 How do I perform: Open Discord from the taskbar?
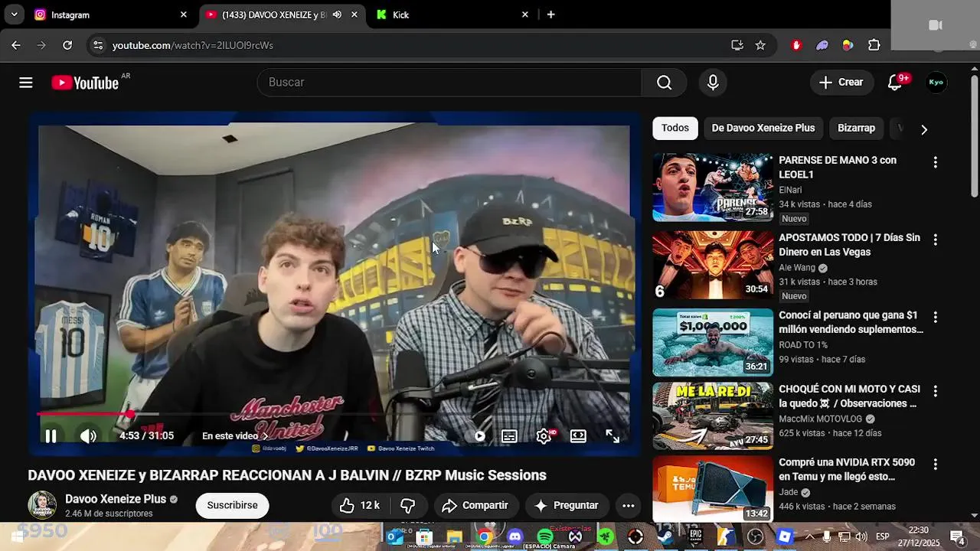point(514,536)
